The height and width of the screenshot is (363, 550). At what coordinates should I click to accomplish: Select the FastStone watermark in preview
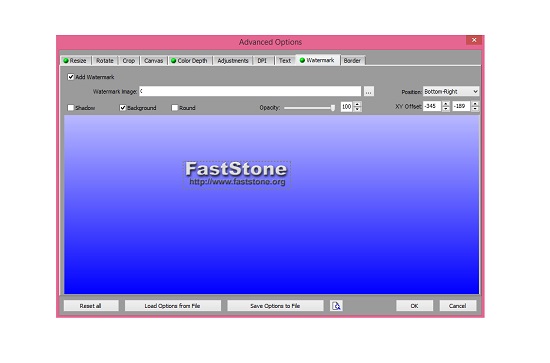[x=237, y=175]
